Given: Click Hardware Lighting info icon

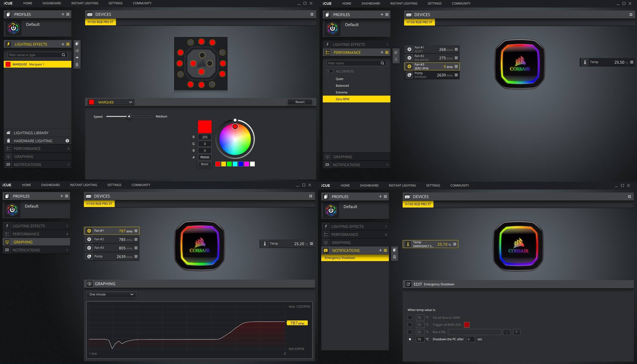Looking at the screenshot, I should tap(67, 141).
